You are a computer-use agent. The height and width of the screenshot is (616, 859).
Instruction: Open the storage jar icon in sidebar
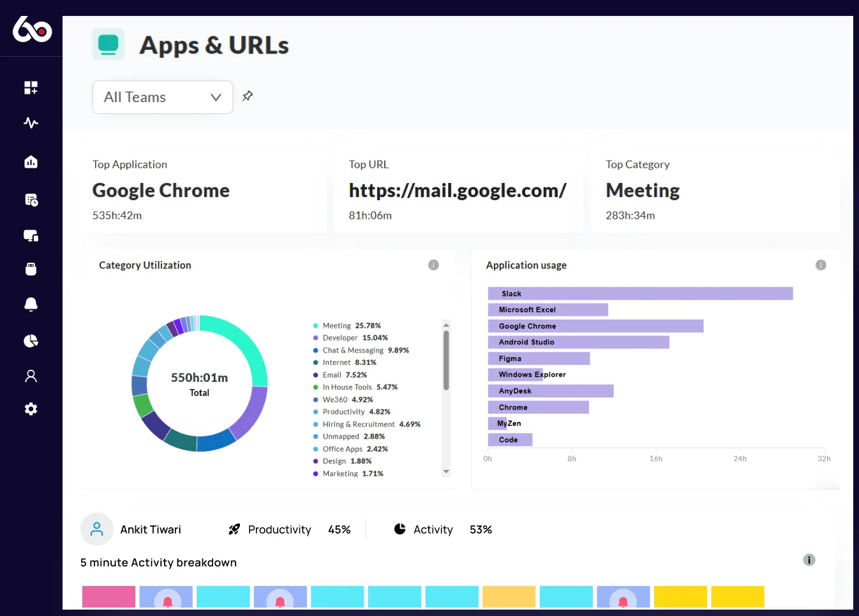(x=31, y=268)
